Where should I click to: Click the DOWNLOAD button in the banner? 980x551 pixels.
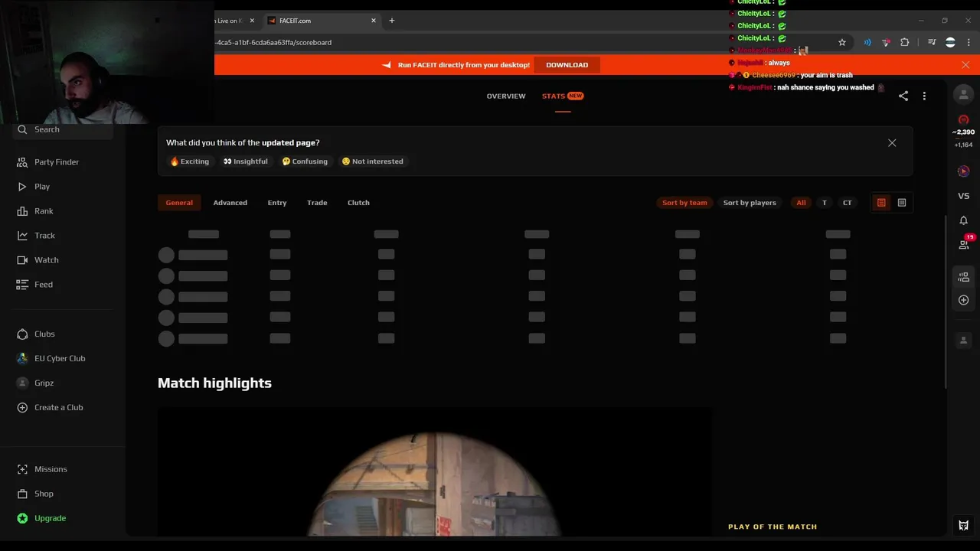point(567,65)
